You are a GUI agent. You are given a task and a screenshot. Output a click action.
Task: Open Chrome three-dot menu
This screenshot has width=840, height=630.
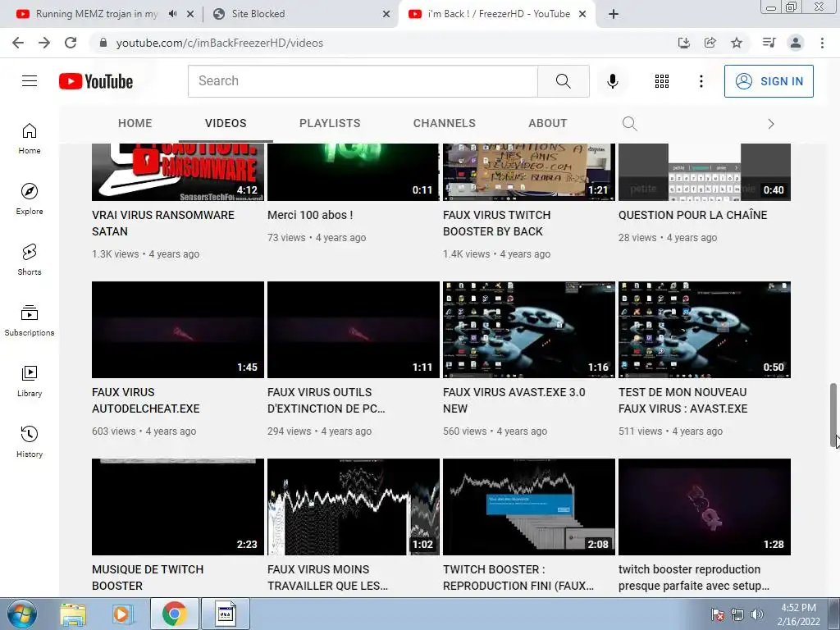(x=822, y=43)
